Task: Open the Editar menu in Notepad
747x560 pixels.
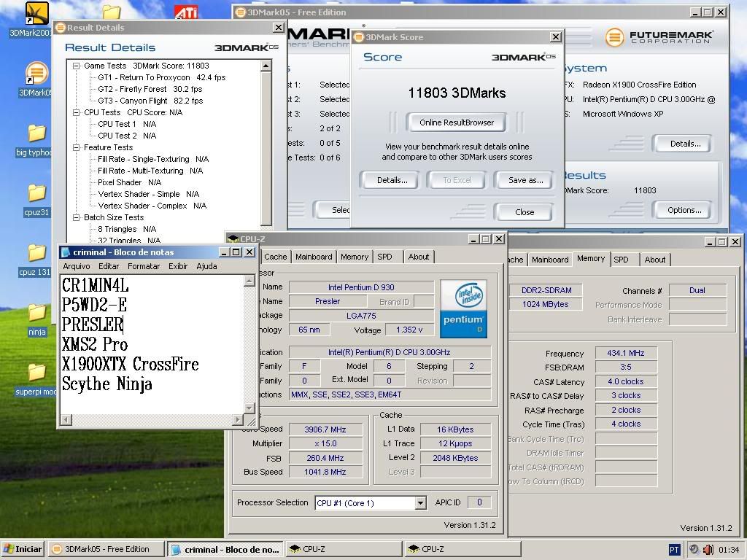Action: click(109, 266)
